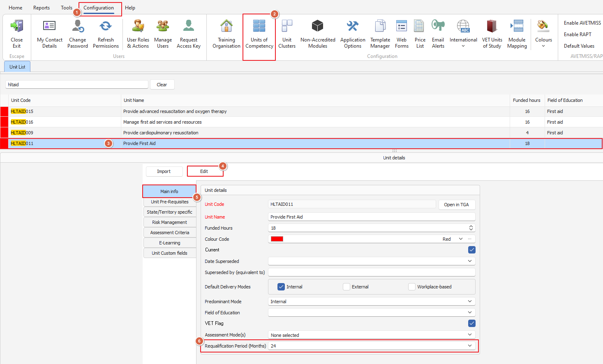
Task: Open Application Options
Action: point(353,34)
